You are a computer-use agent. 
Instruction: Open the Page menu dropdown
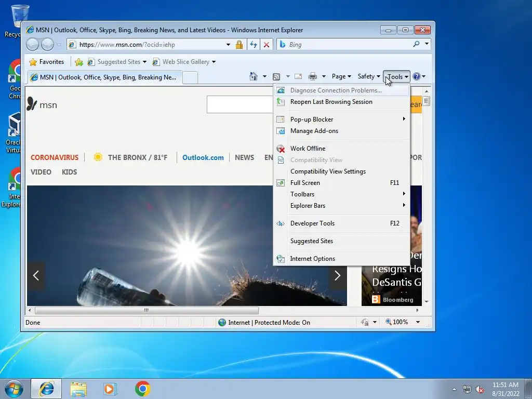341,76
